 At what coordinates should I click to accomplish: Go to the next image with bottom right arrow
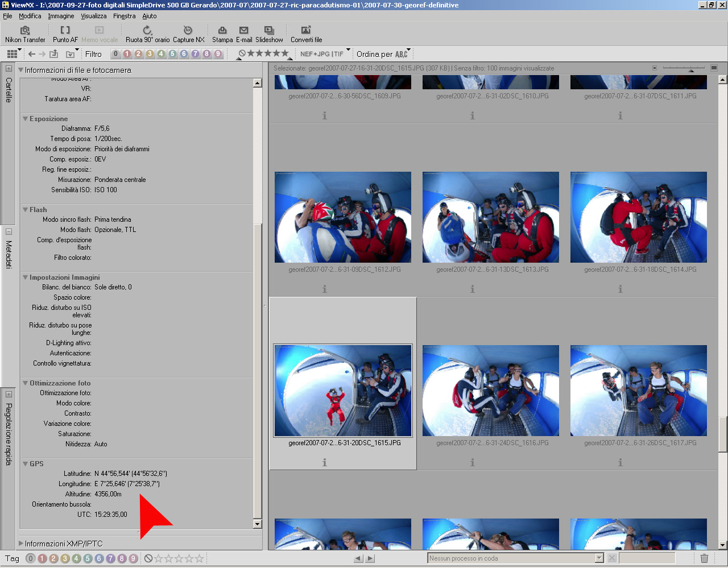pyautogui.click(x=370, y=558)
